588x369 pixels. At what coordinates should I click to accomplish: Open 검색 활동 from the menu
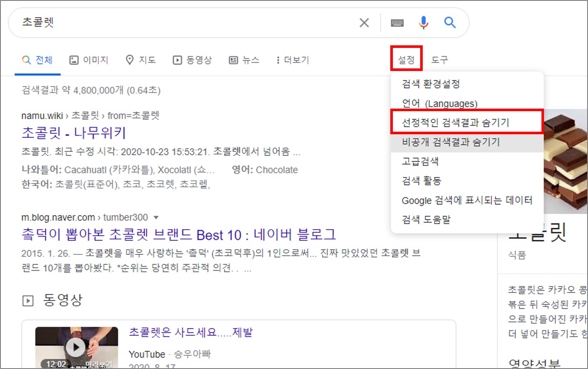pyautogui.click(x=467, y=181)
